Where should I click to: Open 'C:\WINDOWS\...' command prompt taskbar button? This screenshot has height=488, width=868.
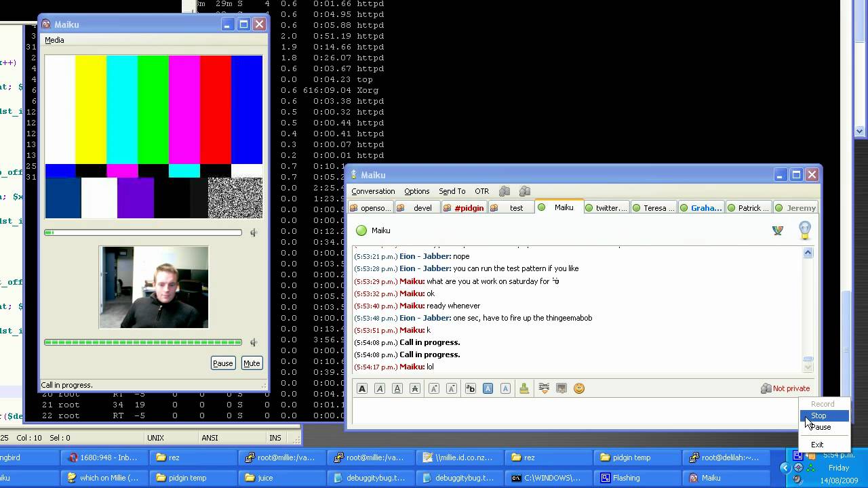(x=549, y=478)
